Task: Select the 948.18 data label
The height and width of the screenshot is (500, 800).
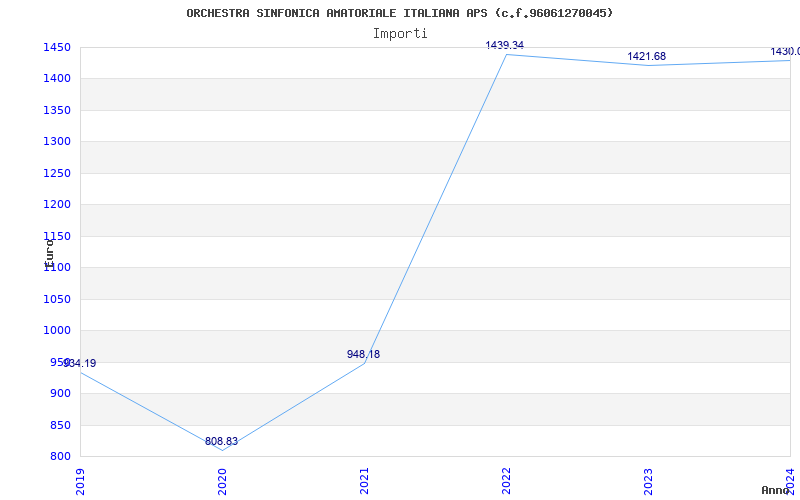Action: tap(363, 355)
